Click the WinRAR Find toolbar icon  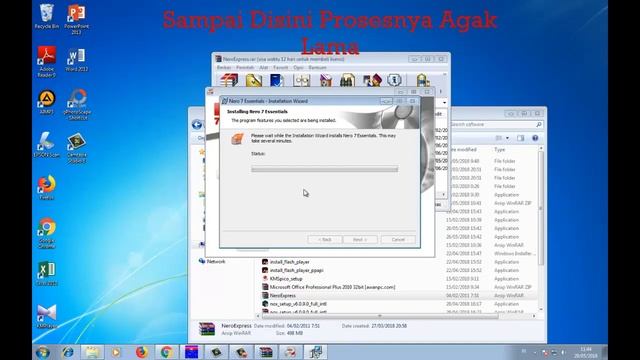pyautogui.click(x=347, y=80)
